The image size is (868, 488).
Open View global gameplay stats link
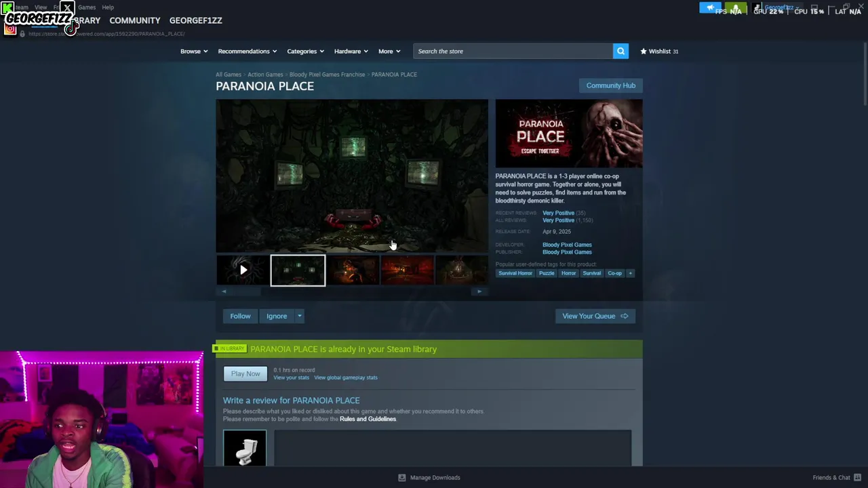[346, 378]
